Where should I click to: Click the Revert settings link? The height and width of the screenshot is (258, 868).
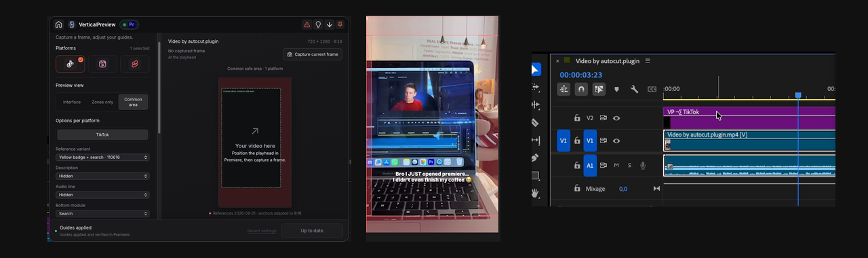pyautogui.click(x=262, y=231)
